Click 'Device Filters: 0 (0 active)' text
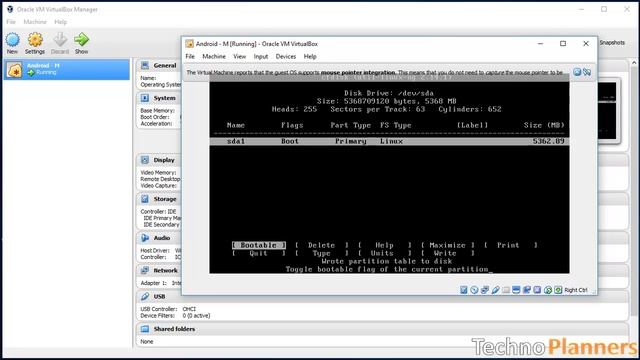 176,316
